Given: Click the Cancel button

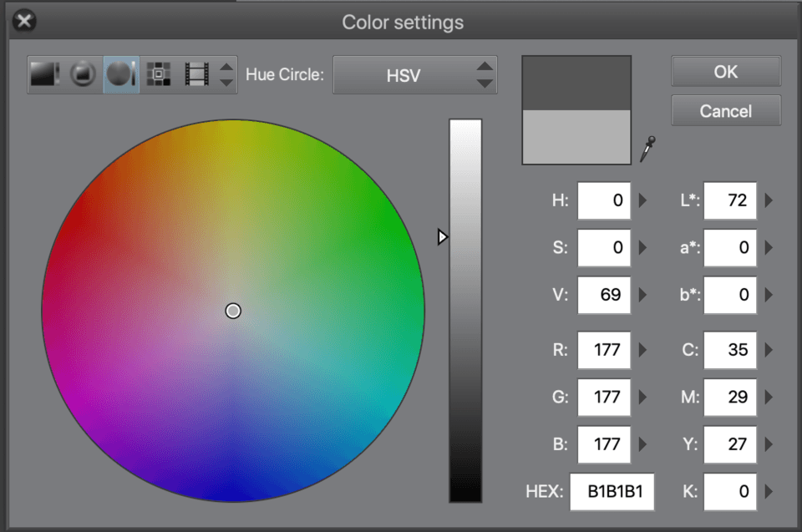Looking at the screenshot, I should (726, 110).
